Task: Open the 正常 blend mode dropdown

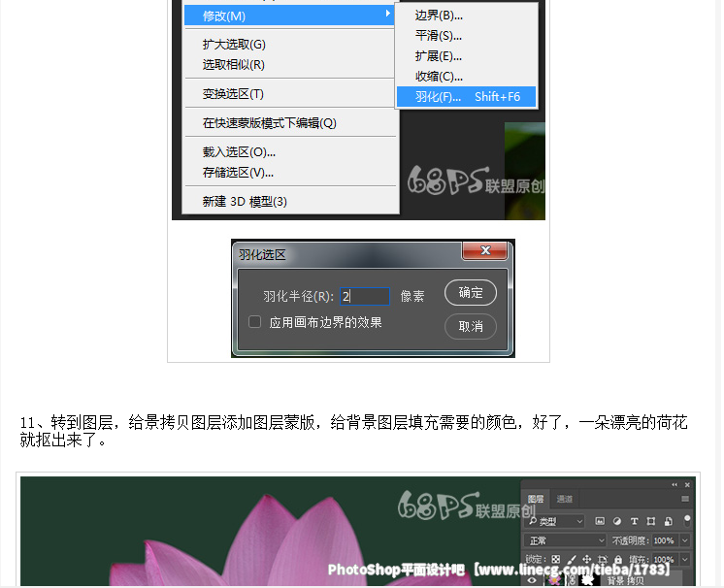Action: 565,540
